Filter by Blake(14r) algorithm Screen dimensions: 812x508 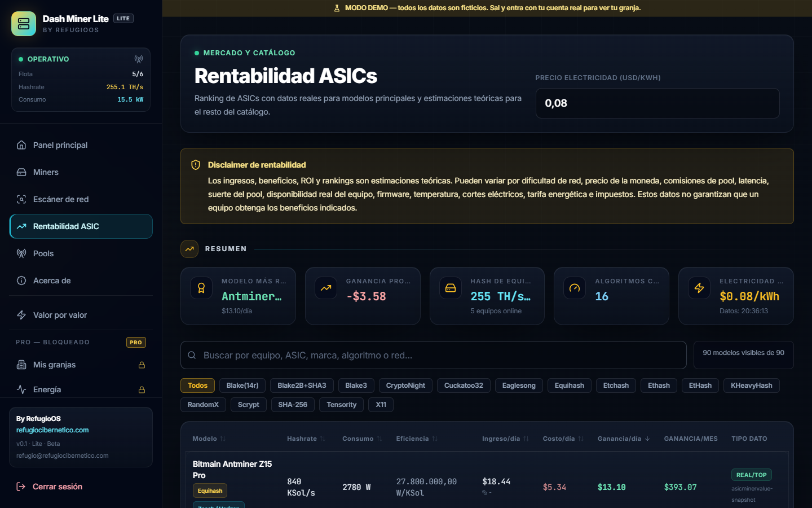[242, 386]
